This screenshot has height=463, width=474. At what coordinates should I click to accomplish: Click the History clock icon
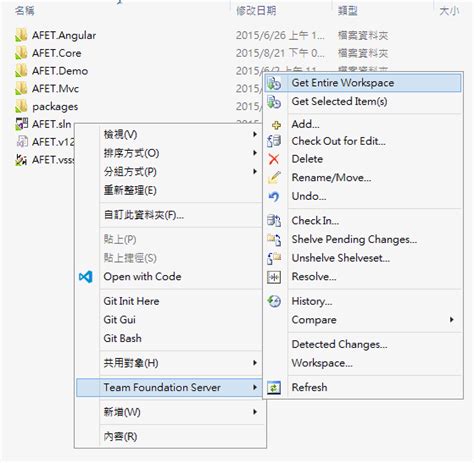pos(274,301)
